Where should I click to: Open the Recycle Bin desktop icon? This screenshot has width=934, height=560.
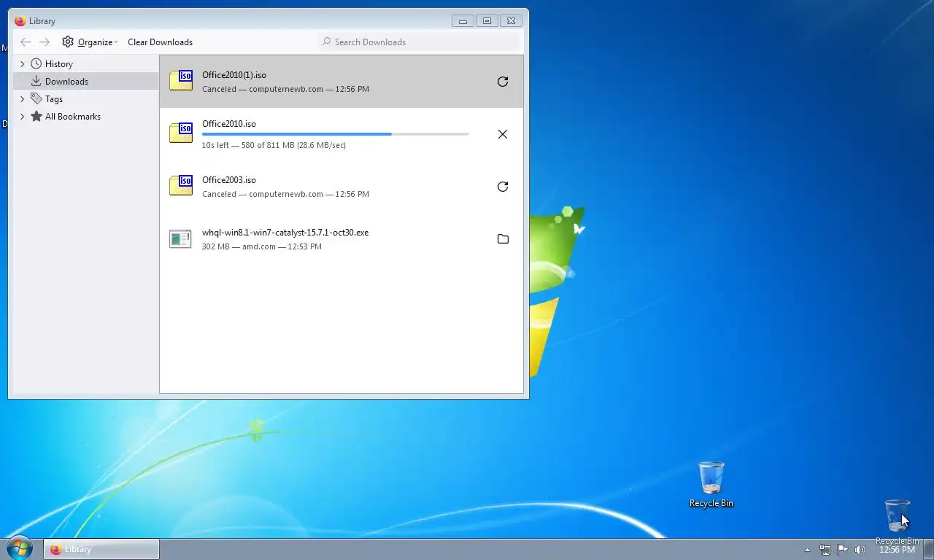711,485
